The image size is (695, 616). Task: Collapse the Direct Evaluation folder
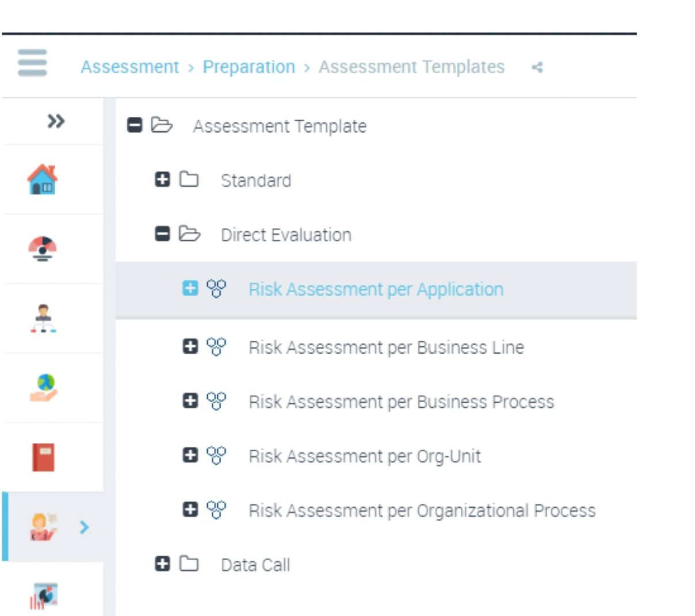click(x=162, y=234)
